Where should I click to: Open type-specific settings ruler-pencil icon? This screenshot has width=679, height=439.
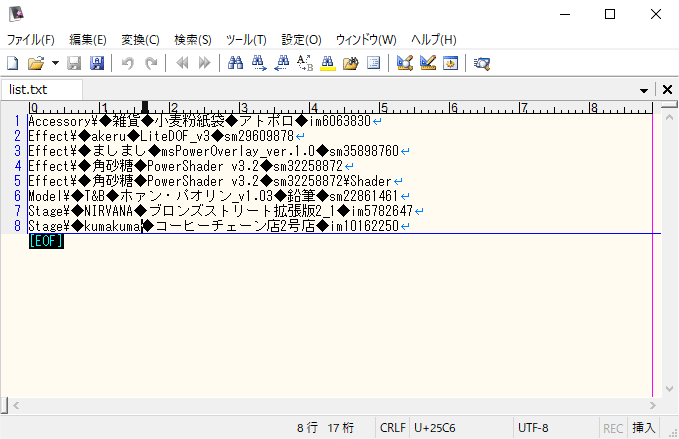(x=428, y=63)
